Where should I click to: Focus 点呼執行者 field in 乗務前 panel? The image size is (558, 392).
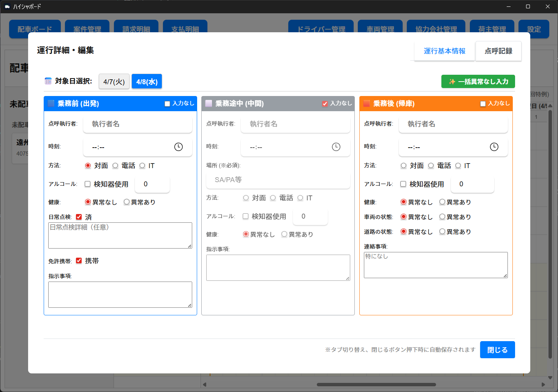pyautogui.click(x=138, y=124)
